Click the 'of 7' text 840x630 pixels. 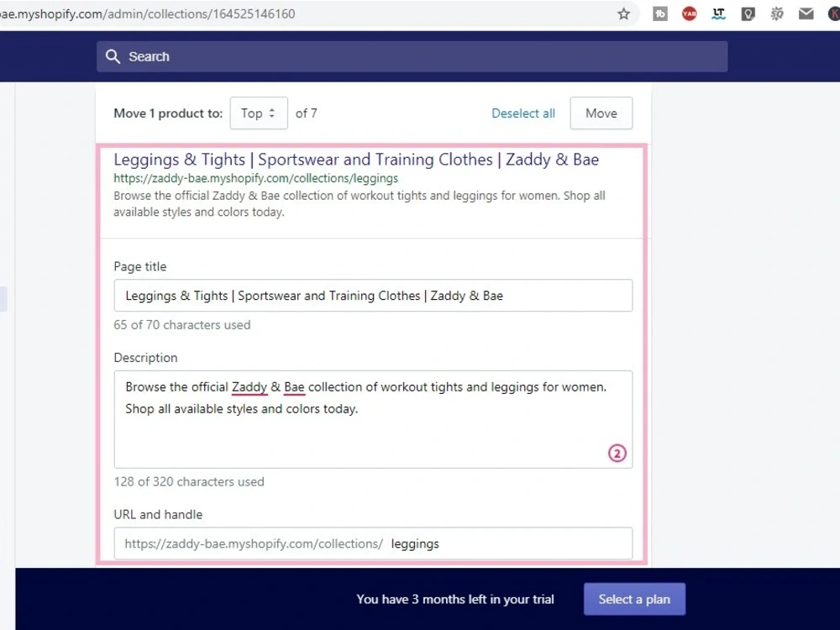click(x=307, y=113)
